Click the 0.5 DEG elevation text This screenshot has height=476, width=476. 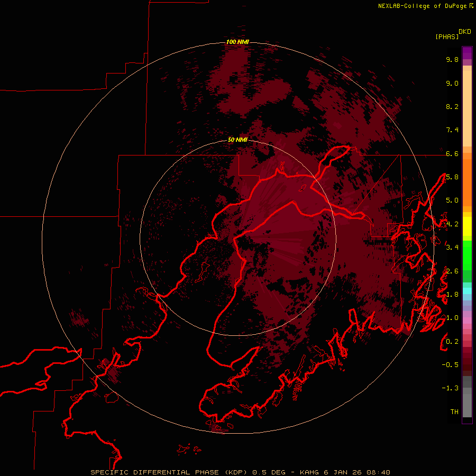(x=269, y=472)
